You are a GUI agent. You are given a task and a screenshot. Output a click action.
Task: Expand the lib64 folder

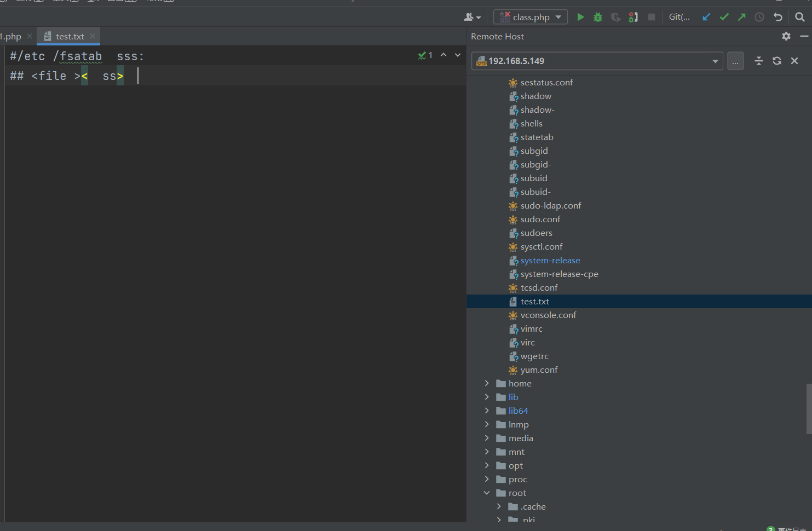point(487,411)
